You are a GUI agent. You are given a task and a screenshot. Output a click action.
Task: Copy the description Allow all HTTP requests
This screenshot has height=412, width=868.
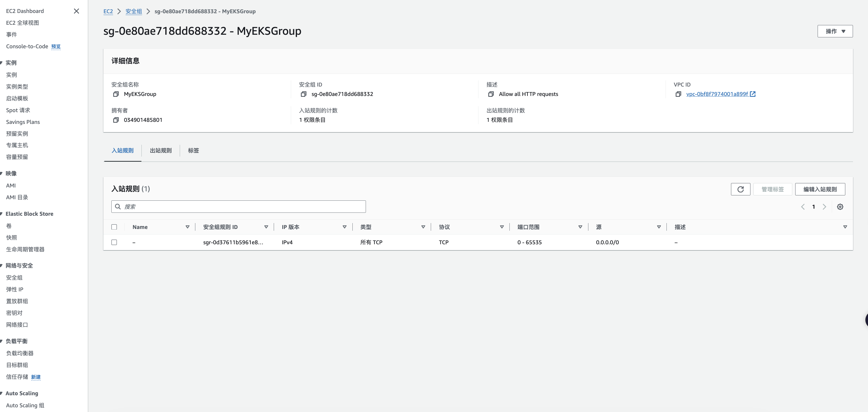click(491, 94)
